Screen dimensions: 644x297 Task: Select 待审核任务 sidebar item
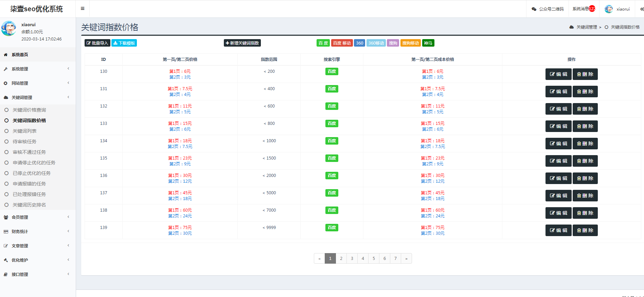24,142
